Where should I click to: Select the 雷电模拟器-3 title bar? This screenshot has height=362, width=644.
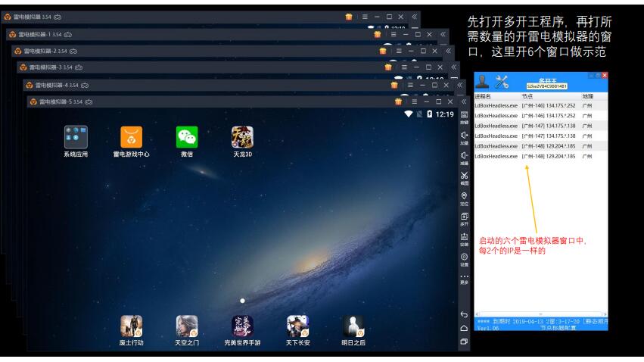238,67
